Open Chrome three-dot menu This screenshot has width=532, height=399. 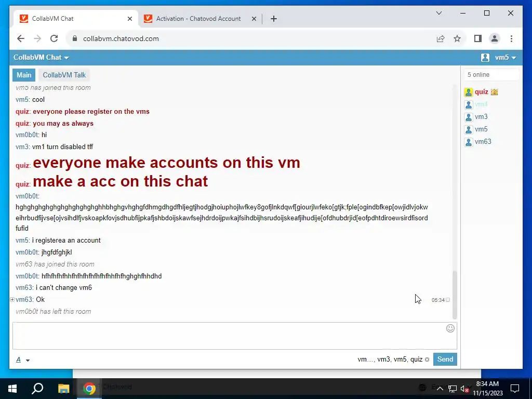[x=511, y=38]
